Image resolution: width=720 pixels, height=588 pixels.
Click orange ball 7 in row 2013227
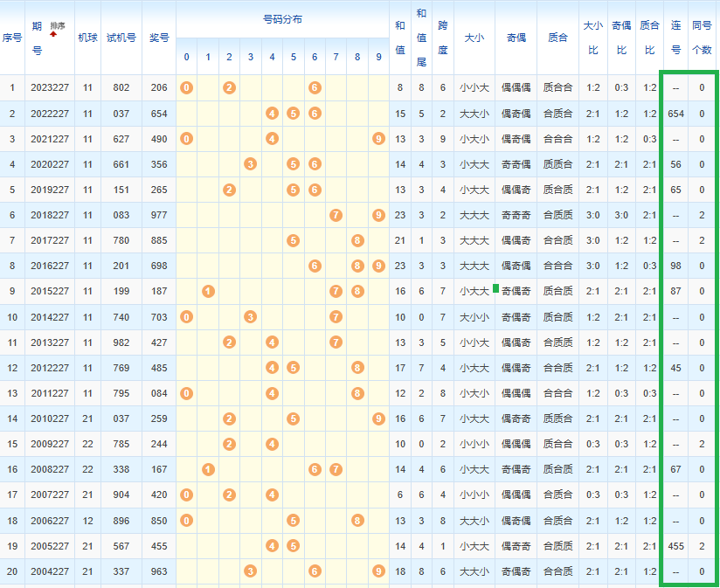click(336, 342)
